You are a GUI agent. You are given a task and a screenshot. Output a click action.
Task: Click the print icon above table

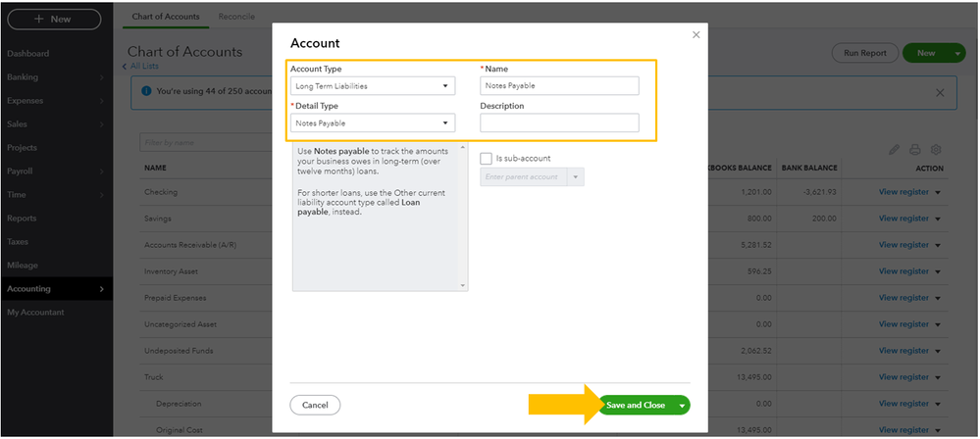(915, 150)
